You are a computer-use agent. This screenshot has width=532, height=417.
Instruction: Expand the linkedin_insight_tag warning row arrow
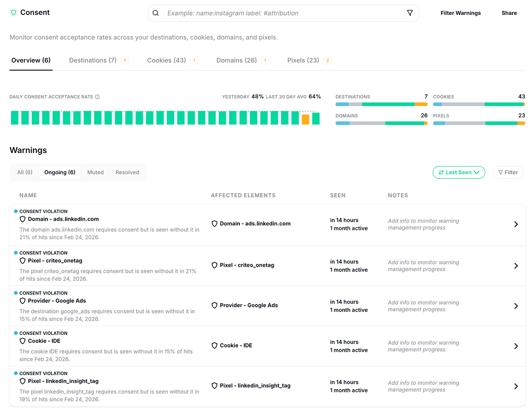coord(516,386)
